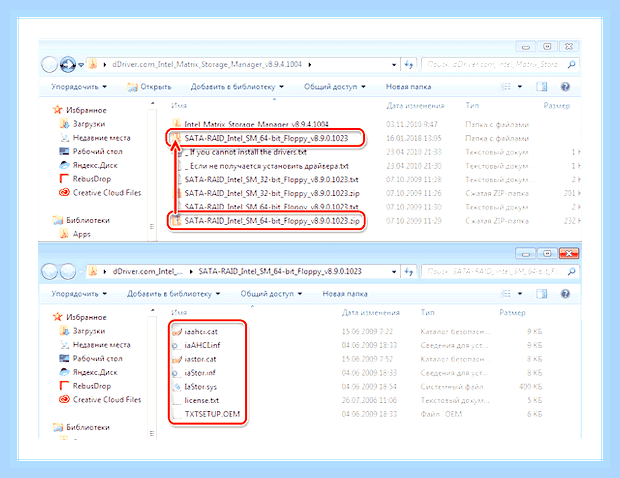Click Новая папка in the upper window toolbar
The height and width of the screenshot is (478, 620).
click(x=408, y=87)
